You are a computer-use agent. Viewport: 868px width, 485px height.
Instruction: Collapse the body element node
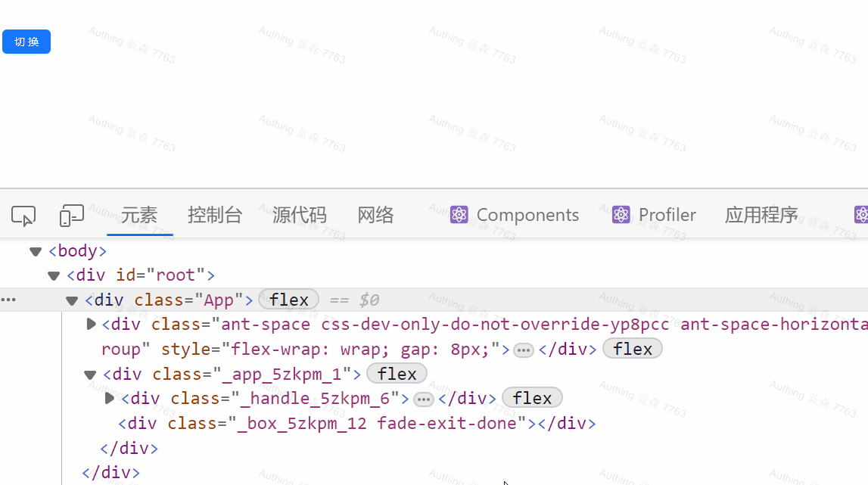click(x=36, y=252)
